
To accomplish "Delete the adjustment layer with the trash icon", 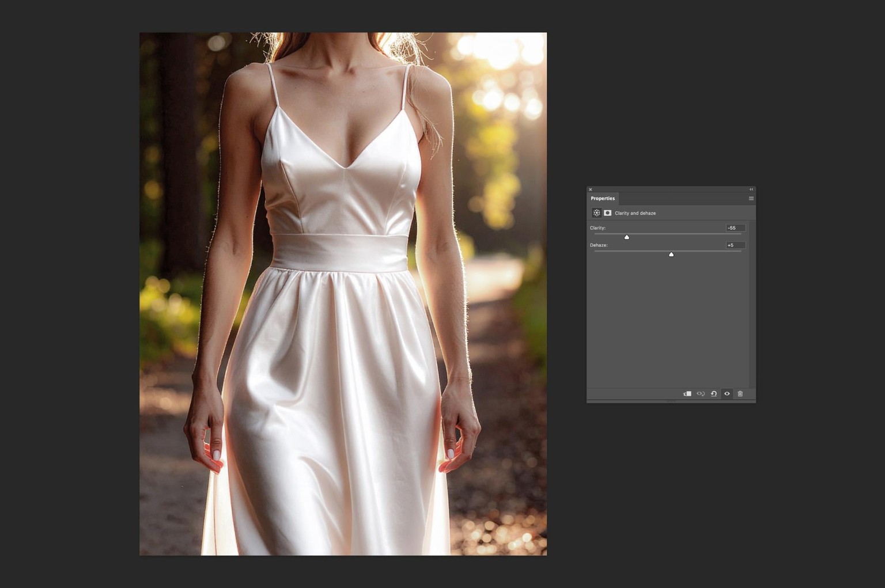I will [740, 394].
